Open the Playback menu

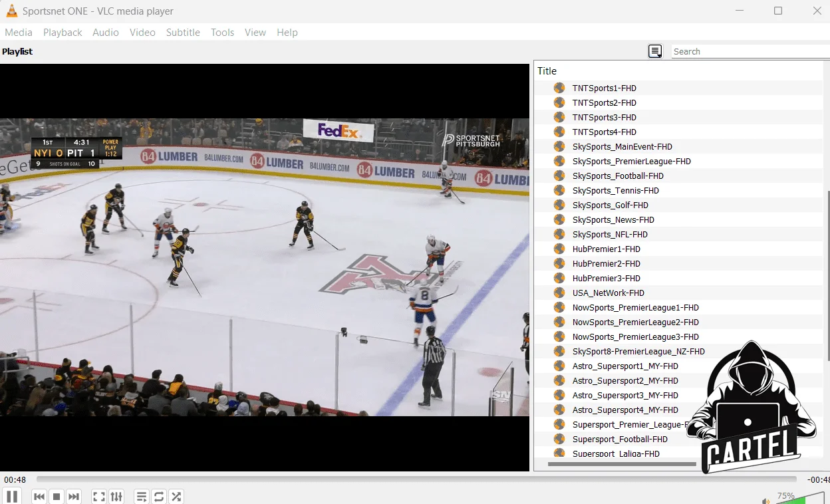63,32
